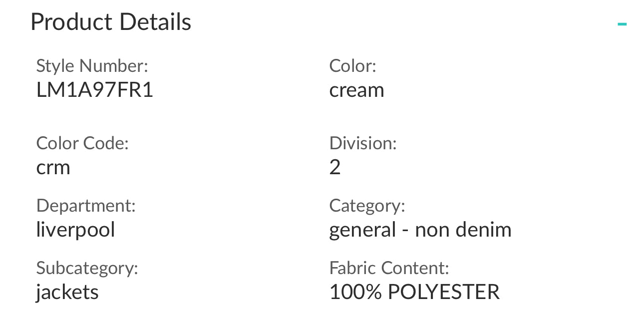Click the non denim text
This screenshot has width=644, height=315.
point(463,230)
